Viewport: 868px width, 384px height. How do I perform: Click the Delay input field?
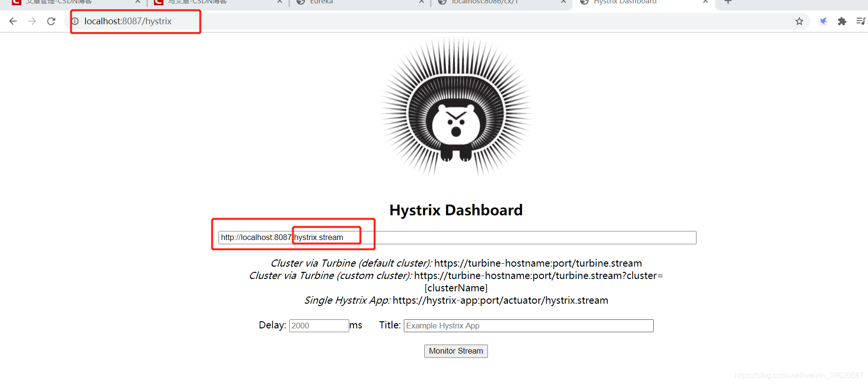click(x=319, y=326)
